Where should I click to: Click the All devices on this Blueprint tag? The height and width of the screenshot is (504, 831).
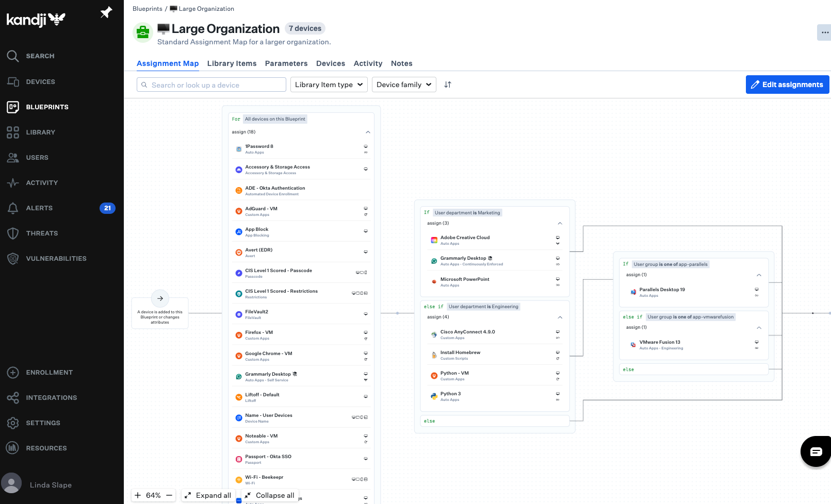coord(275,119)
